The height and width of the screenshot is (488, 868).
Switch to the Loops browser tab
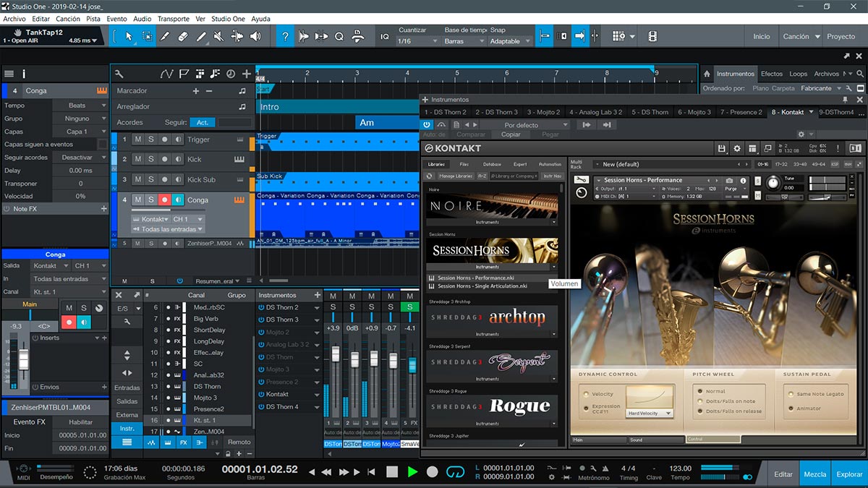(x=799, y=74)
